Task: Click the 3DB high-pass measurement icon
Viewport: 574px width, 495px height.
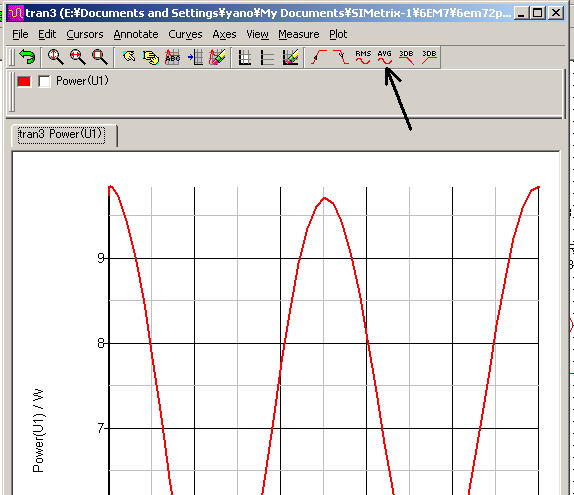Action: tap(429, 57)
